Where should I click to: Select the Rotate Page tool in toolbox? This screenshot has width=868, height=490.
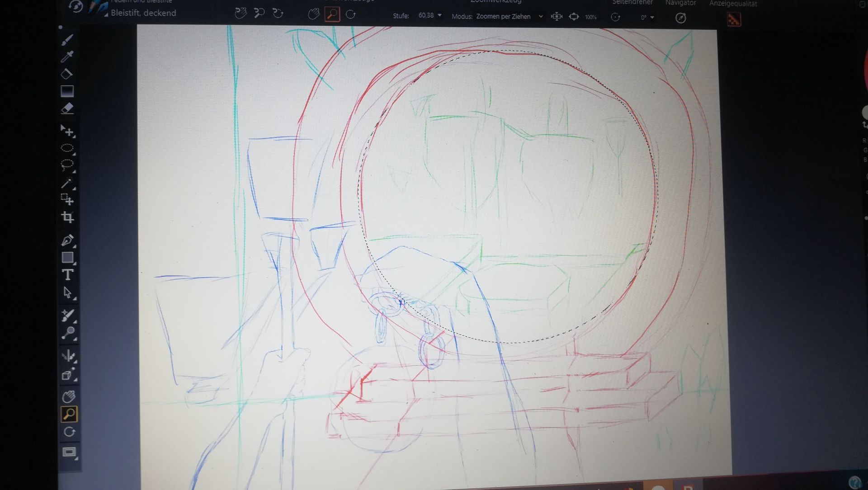click(69, 432)
